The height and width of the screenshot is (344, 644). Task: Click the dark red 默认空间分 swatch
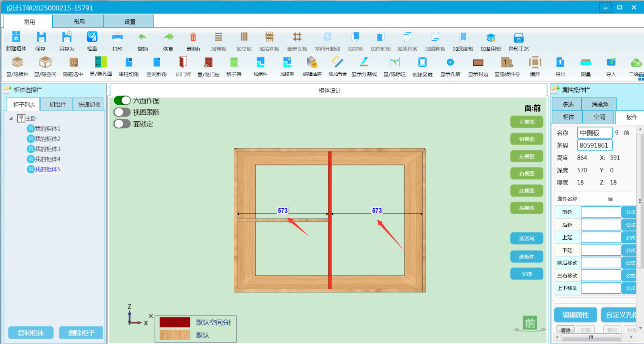(x=175, y=322)
